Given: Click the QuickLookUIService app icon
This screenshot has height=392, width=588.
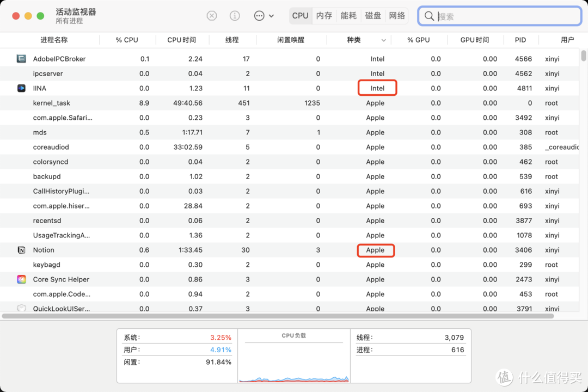Looking at the screenshot, I should click(21, 308).
